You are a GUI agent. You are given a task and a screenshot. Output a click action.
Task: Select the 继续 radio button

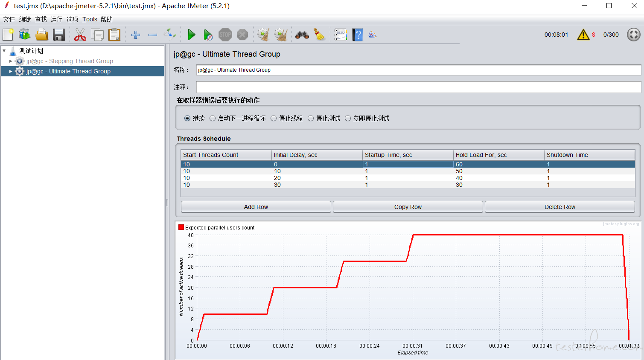(x=187, y=118)
